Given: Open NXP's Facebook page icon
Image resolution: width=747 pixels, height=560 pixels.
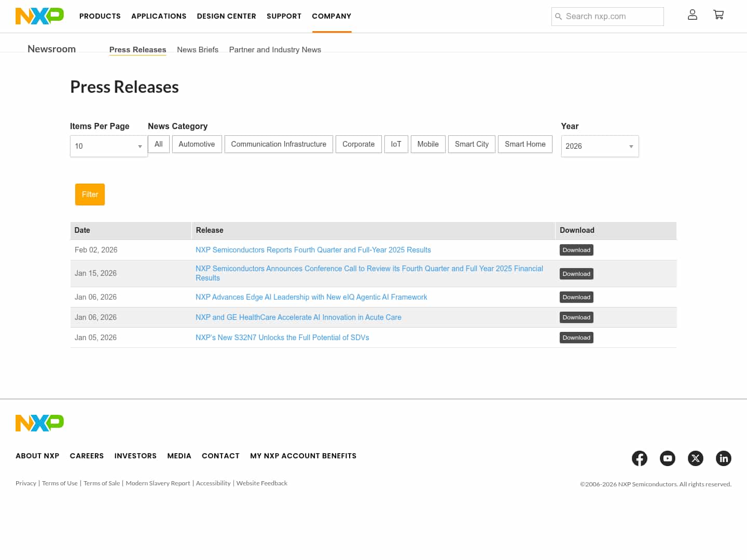Looking at the screenshot, I should tap(639, 458).
